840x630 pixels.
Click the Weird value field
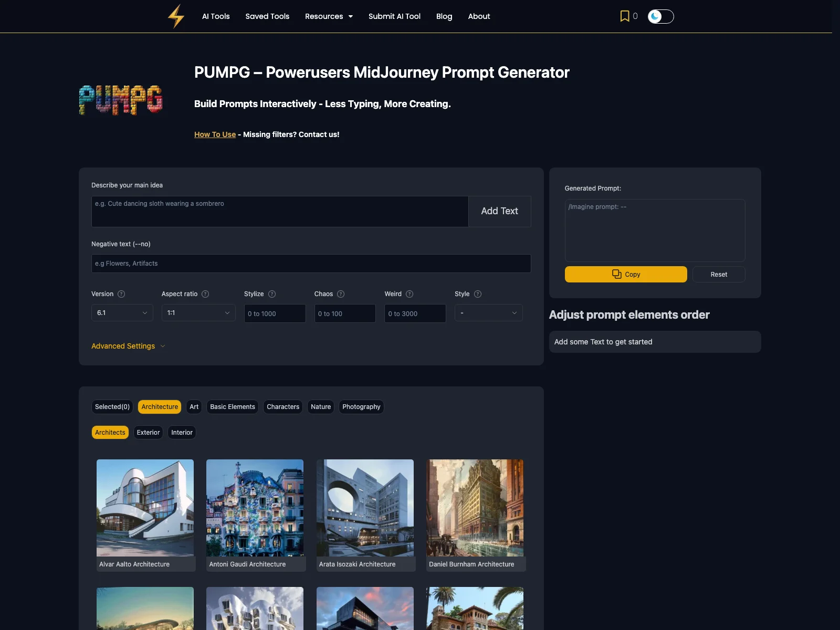pos(415,313)
